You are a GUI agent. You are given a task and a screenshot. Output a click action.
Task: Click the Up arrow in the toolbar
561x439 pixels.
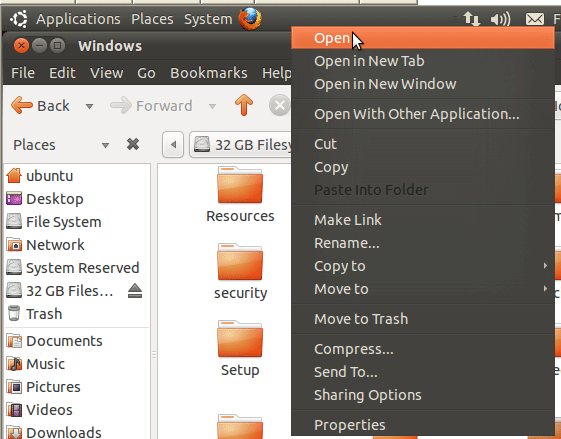pos(244,105)
